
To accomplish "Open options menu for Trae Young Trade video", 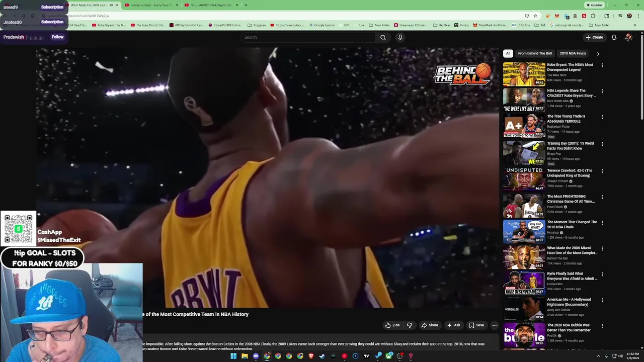I will point(602,117).
